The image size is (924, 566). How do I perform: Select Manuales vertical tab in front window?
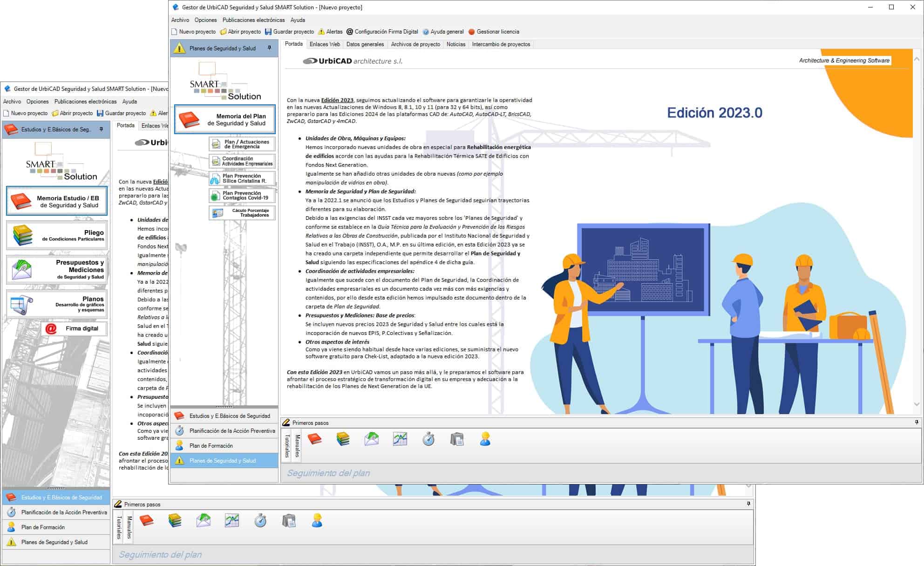pyautogui.click(x=297, y=445)
